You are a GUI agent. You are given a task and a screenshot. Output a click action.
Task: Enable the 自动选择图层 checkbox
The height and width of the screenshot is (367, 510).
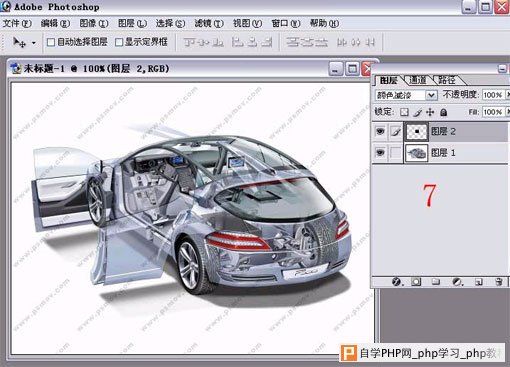[51, 42]
